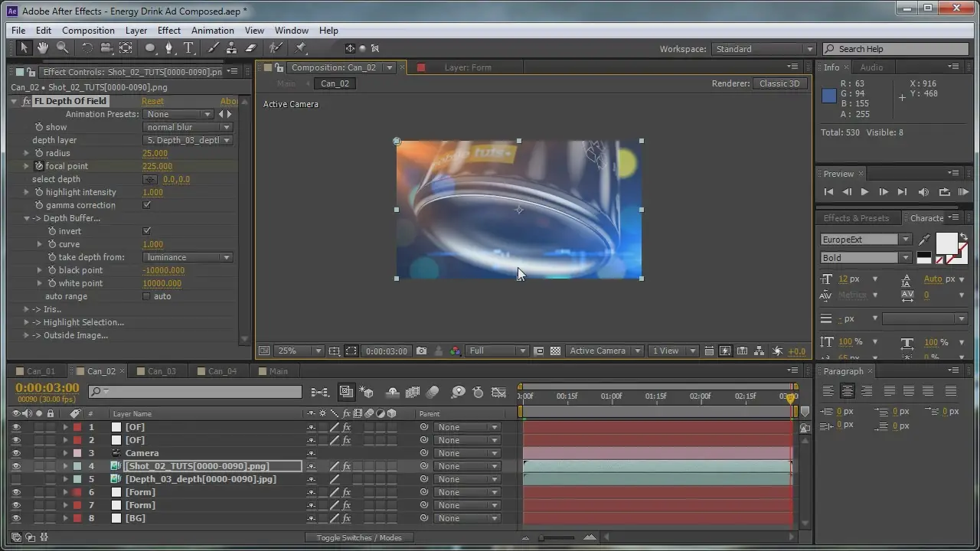Image resolution: width=980 pixels, height=551 pixels.
Task: Click Reset on FL Depth Of Field
Action: (x=152, y=101)
